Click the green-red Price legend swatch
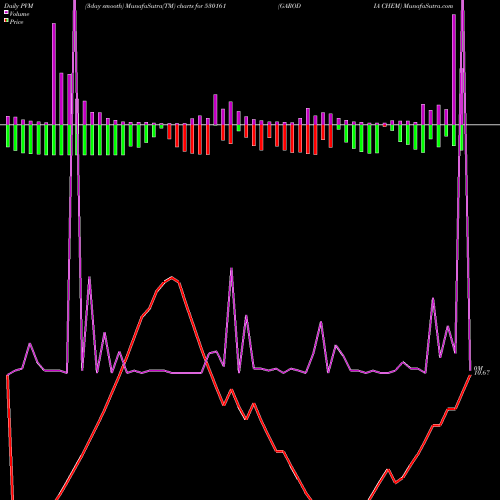 coord(6,21)
